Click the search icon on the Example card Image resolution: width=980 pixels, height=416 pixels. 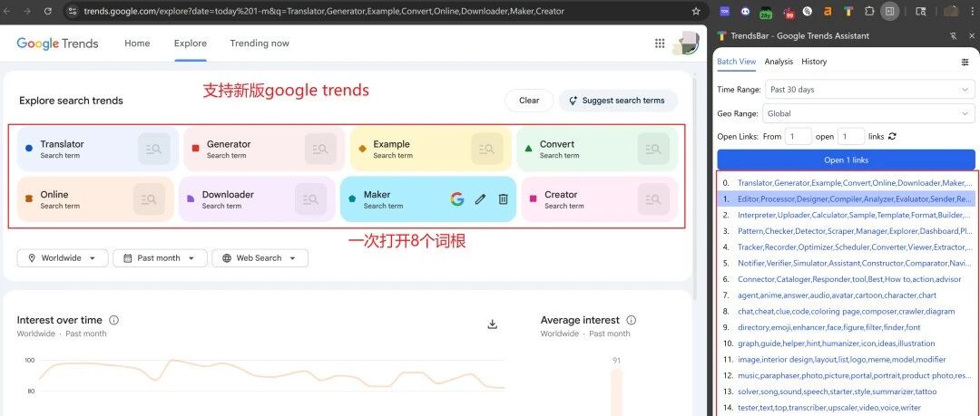click(x=487, y=149)
